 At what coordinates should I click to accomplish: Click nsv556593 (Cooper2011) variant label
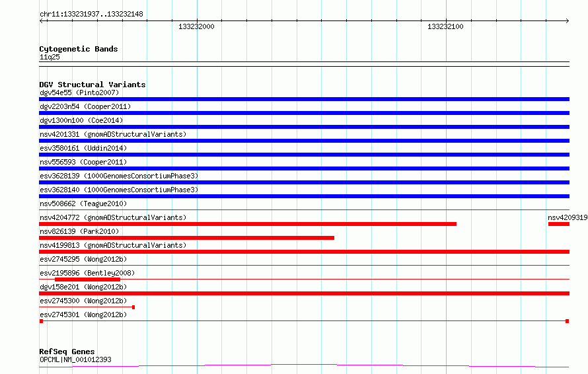83,162
